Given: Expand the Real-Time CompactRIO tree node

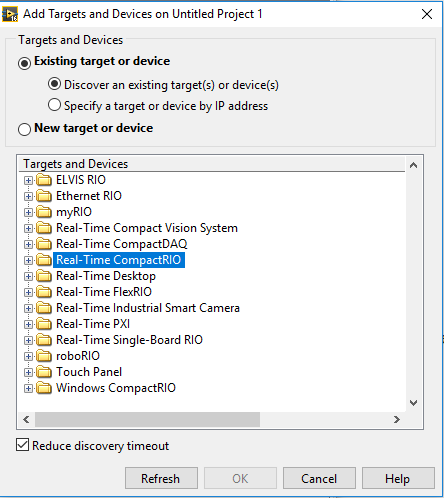Looking at the screenshot, I should (28, 260).
